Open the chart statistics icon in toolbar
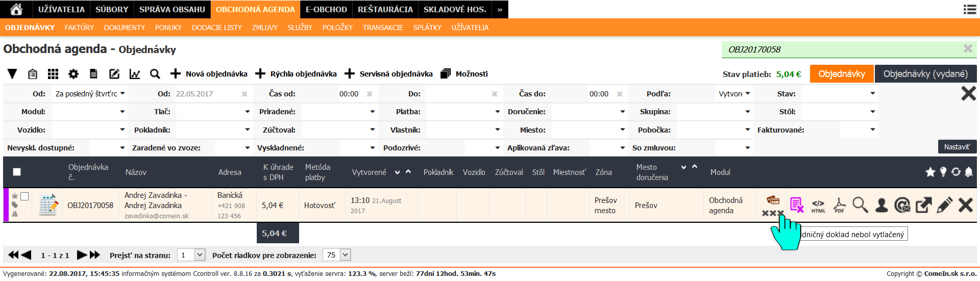 pos(135,74)
